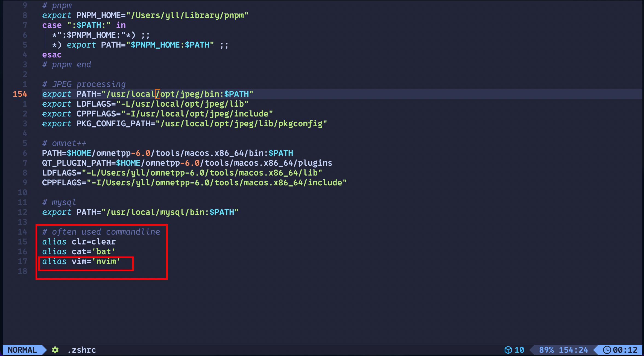The height and width of the screenshot is (356, 644).
Task: Click the .zshrc filename in statusline
Action: [82, 350]
